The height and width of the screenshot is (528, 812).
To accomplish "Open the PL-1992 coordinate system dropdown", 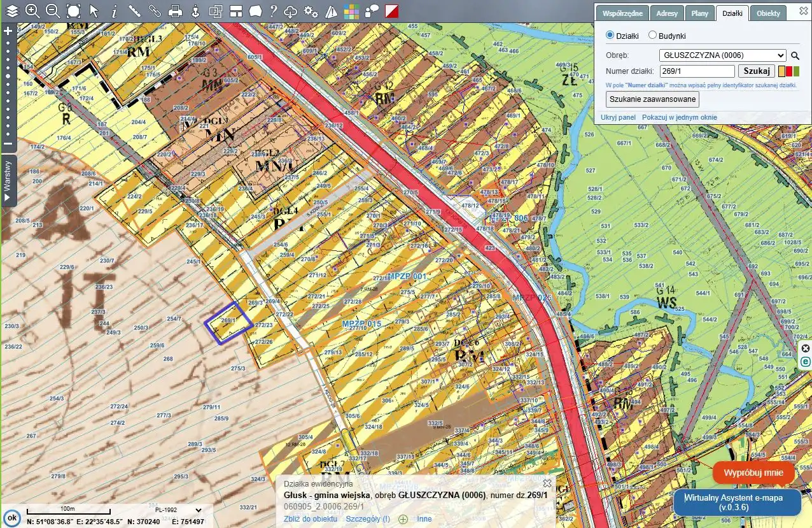I will click(x=178, y=510).
